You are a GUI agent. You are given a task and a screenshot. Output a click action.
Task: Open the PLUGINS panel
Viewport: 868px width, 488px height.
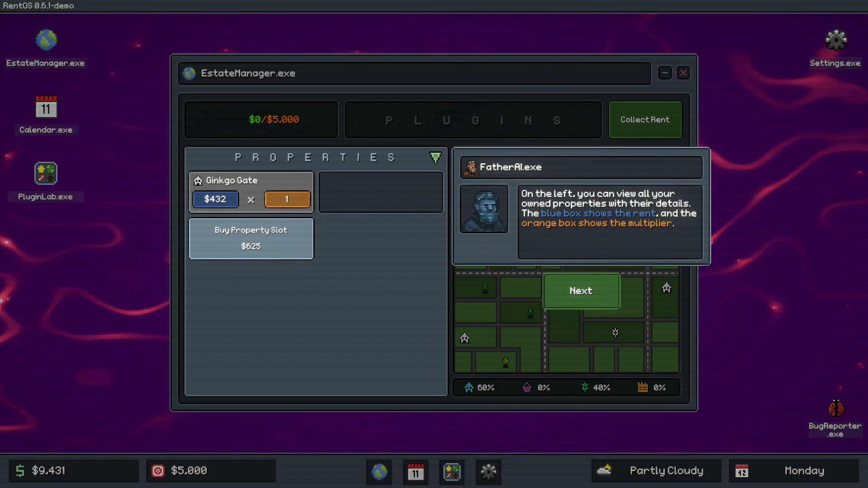[x=473, y=119]
